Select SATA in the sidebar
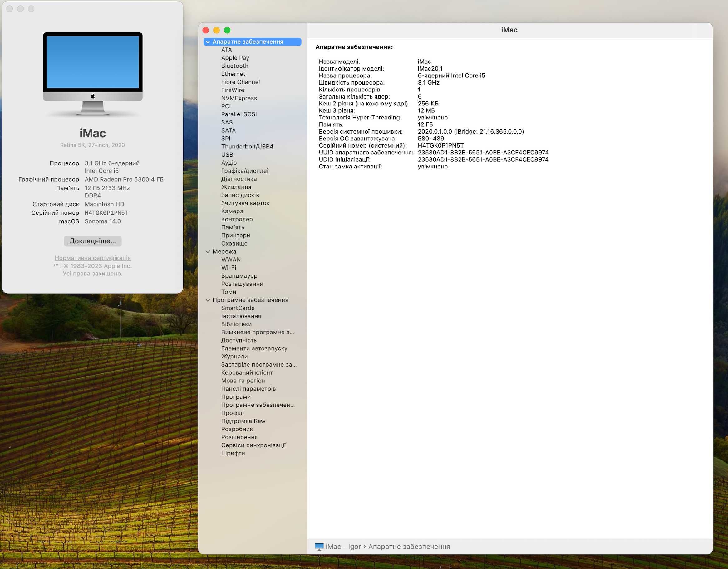Screen dimensions: 728x569 point(228,131)
